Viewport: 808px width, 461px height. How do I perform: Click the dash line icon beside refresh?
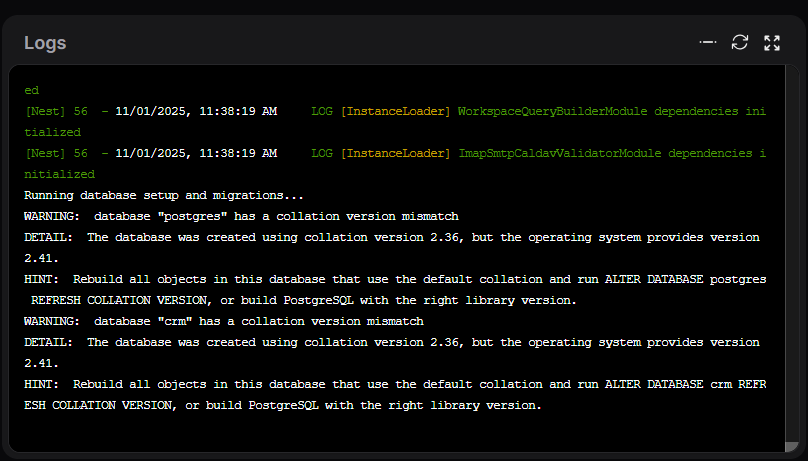click(x=708, y=42)
